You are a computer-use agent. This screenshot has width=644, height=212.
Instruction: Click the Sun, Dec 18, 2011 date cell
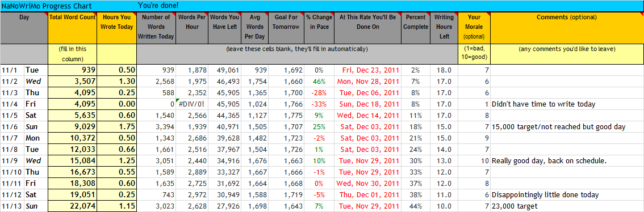point(367,104)
